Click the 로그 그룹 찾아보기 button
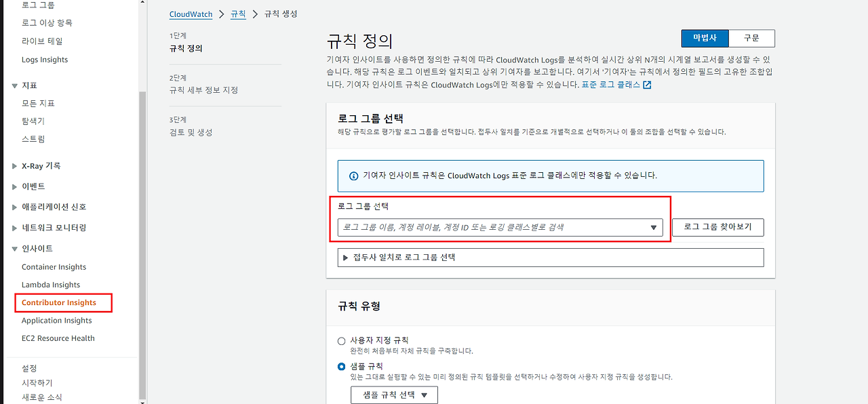 pos(717,227)
